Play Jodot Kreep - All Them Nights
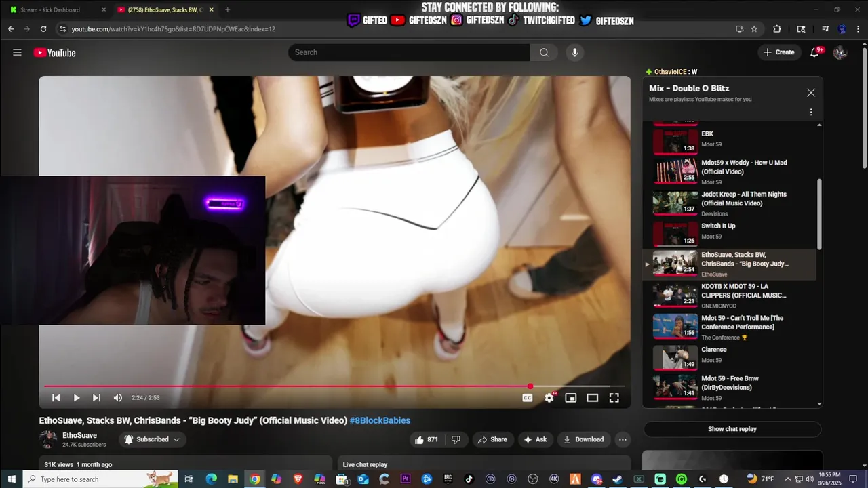 pos(730,203)
